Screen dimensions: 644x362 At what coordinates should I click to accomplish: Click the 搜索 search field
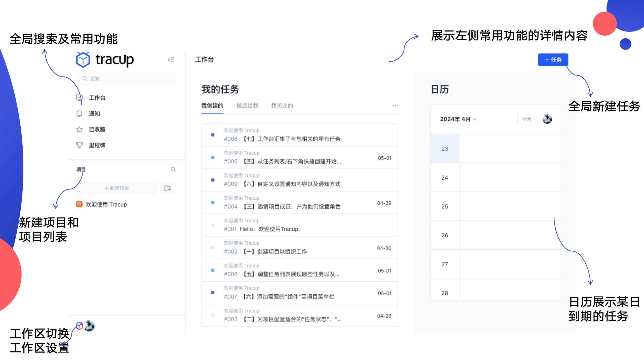[126, 78]
